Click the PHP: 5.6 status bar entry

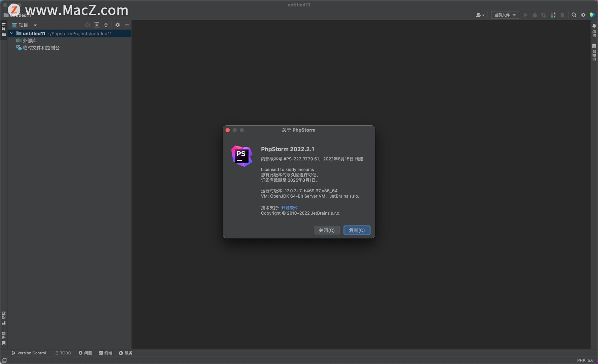(x=585, y=360)
